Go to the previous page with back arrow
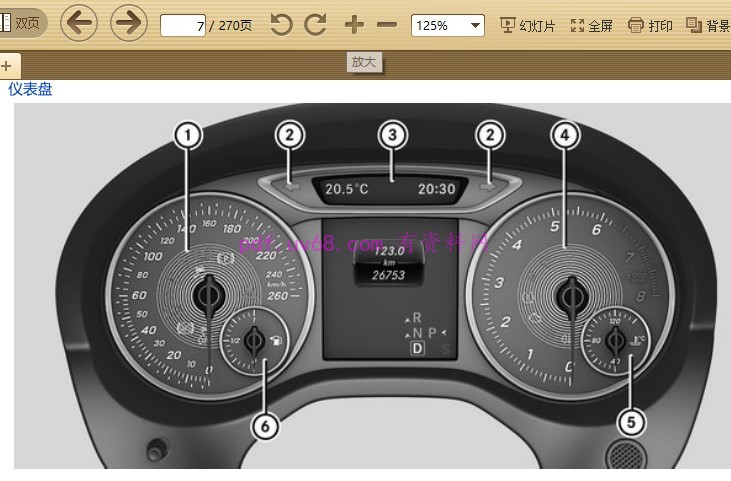Viewport: 731px width, 481px height. tap(79, 23)
